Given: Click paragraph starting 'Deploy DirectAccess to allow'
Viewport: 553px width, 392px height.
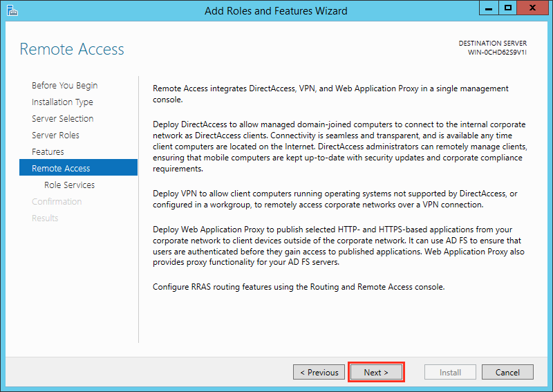Looking at the screenshot, I should [340, 147].
